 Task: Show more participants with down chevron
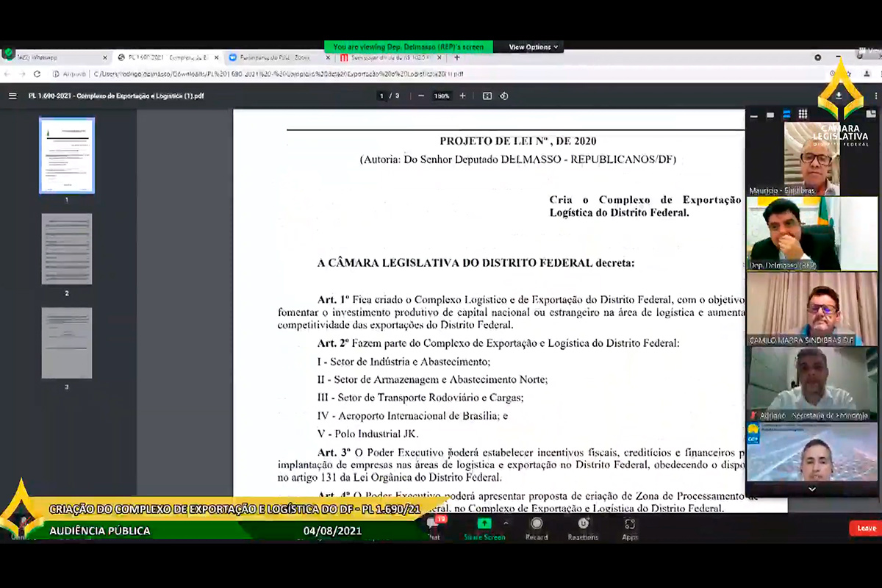tap(812, 489)
